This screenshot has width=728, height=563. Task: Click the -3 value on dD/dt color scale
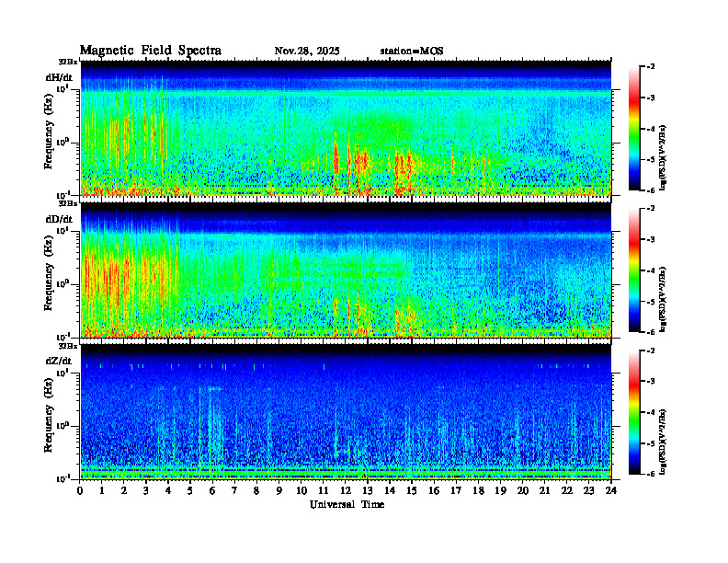[x=650, y=240]
